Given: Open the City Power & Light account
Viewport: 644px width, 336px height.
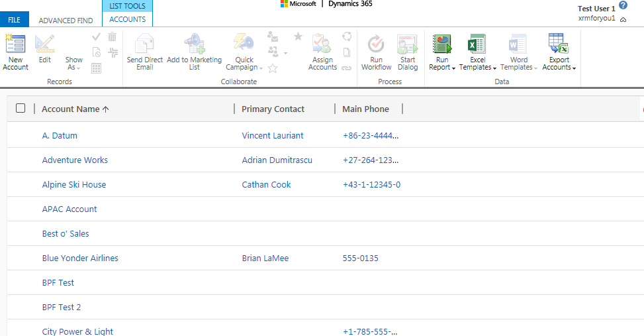Looking at the screenshot, I should point(77,331).
